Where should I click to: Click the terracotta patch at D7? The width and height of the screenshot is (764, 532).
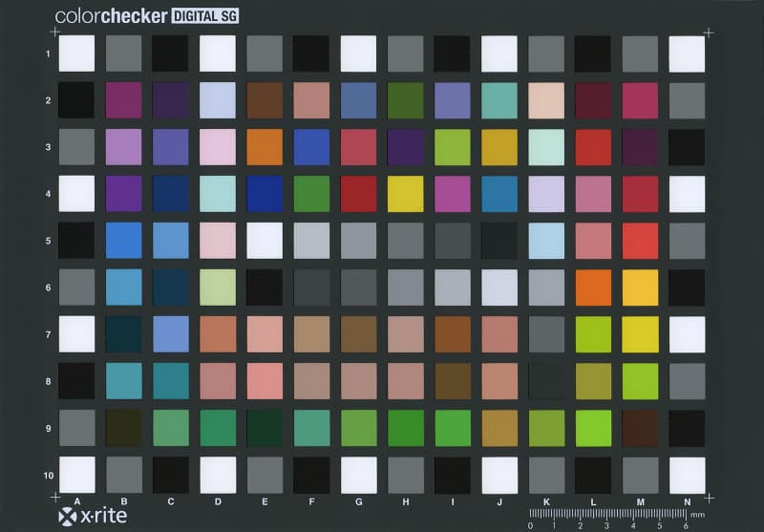click(x=218, y=334)
